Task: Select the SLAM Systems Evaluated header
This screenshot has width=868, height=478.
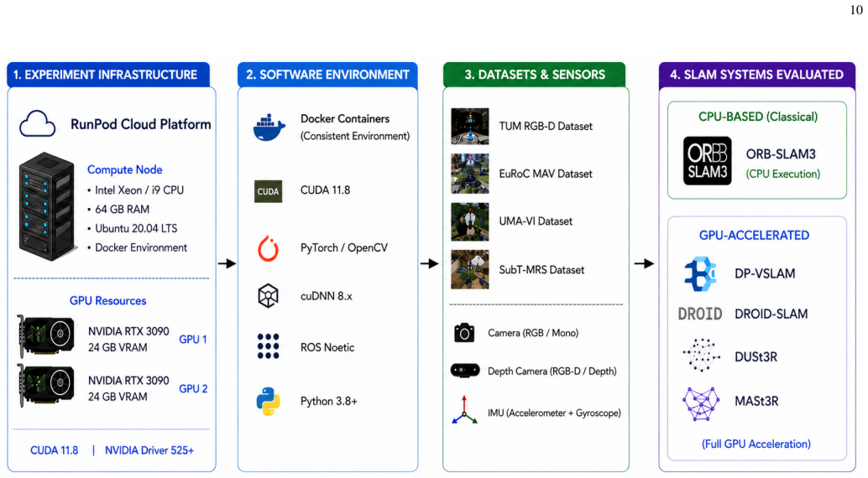Action: (756, 75)
